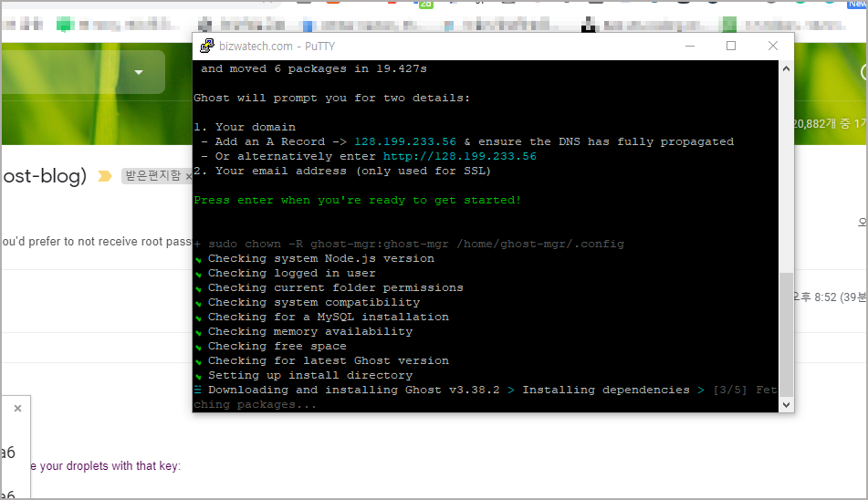Remove the '받은편지함' label via its x
The image size is (868, 500).
[x=188, y=176]
